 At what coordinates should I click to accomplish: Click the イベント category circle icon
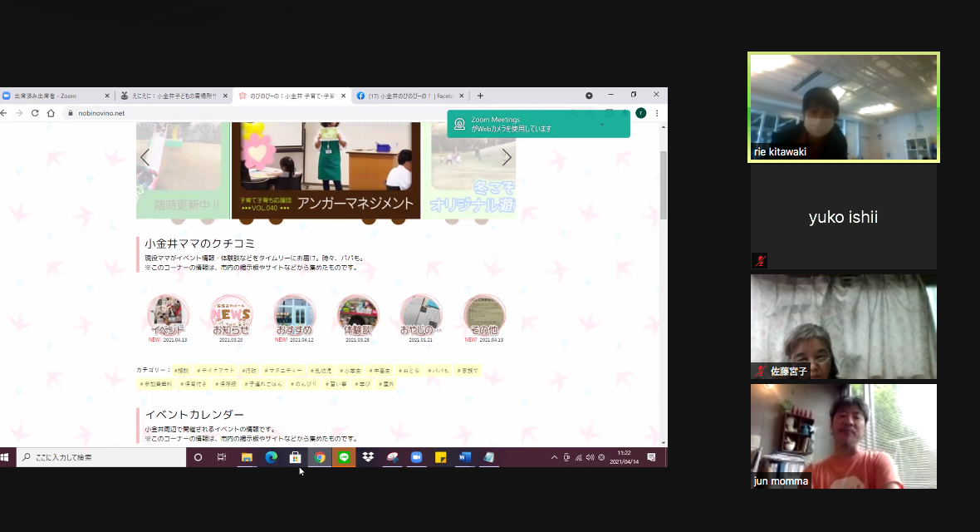169,315
